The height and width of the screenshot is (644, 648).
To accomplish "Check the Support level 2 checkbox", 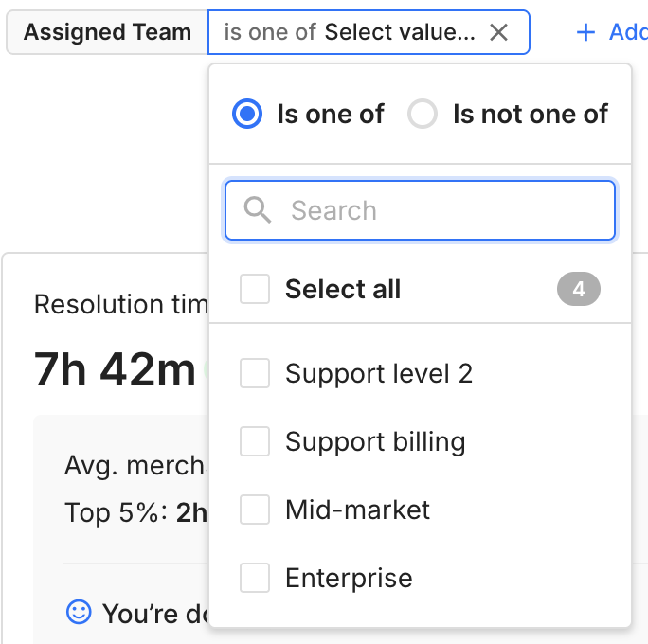I will 255,373.
